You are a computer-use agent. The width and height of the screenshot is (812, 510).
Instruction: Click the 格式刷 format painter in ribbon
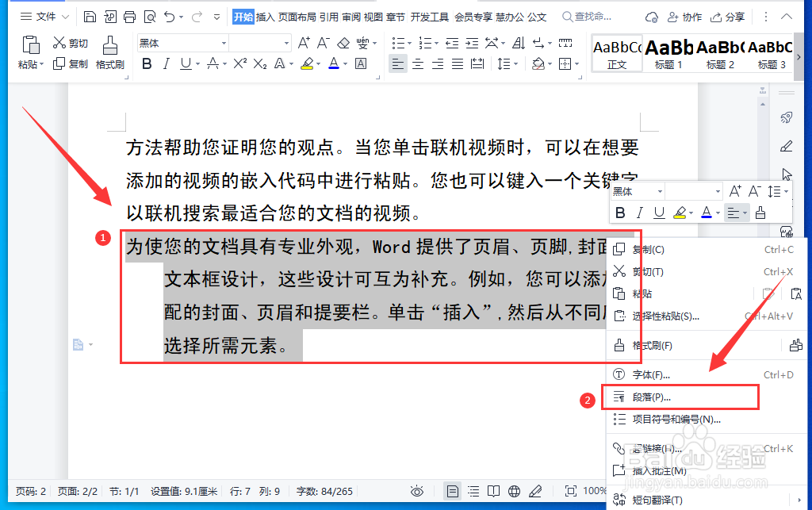click(109, 52)
